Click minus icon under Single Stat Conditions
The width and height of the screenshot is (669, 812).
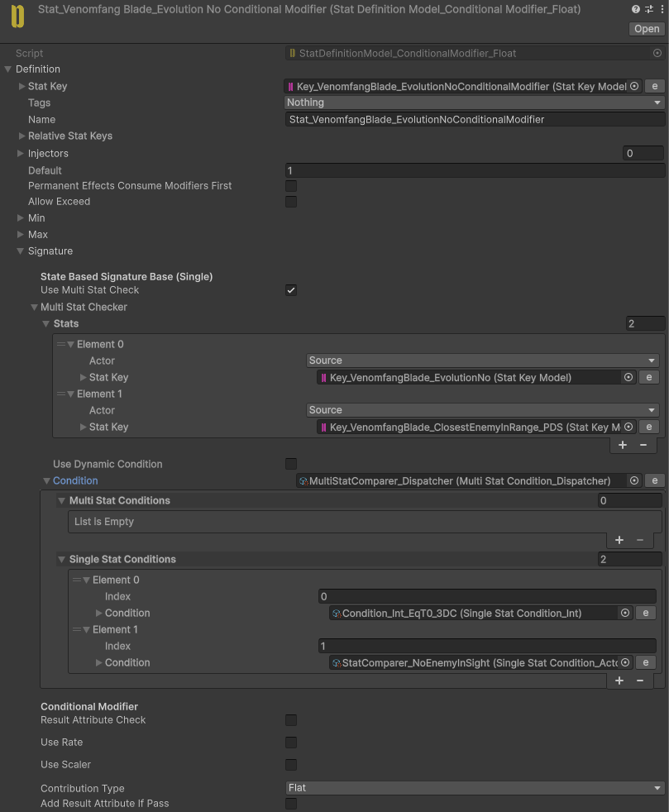coord(641,681)
